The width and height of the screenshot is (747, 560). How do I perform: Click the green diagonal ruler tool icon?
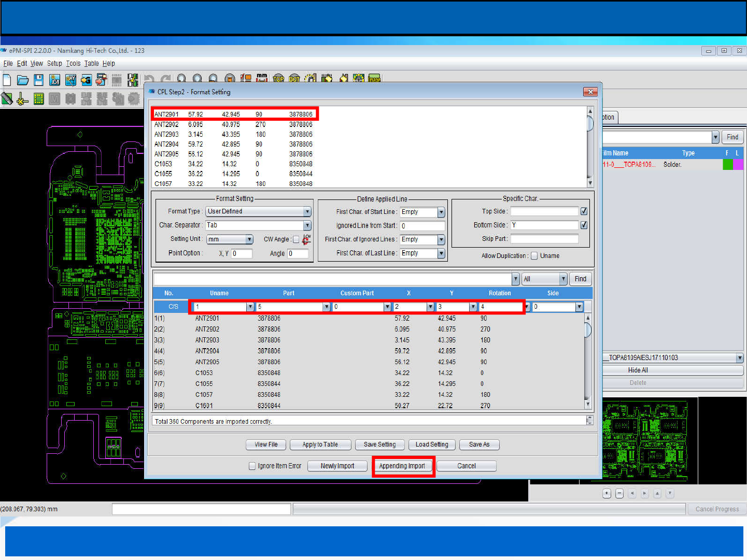[7, 98]
